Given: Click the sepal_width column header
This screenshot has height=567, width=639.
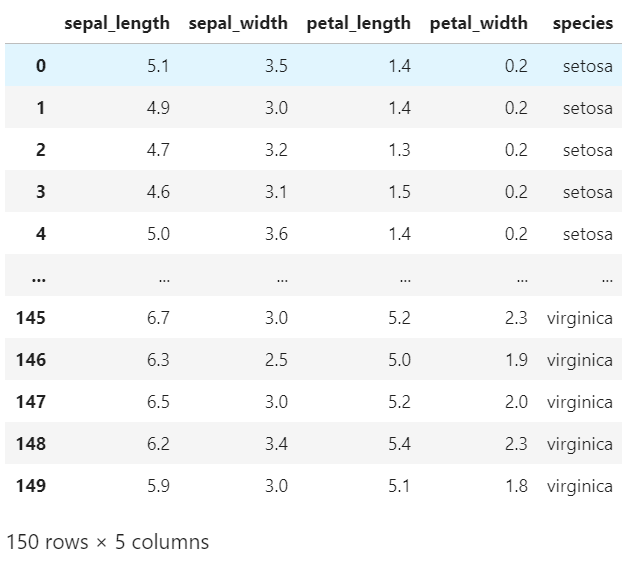Looking at the screenshot, I should pos(238,23).
